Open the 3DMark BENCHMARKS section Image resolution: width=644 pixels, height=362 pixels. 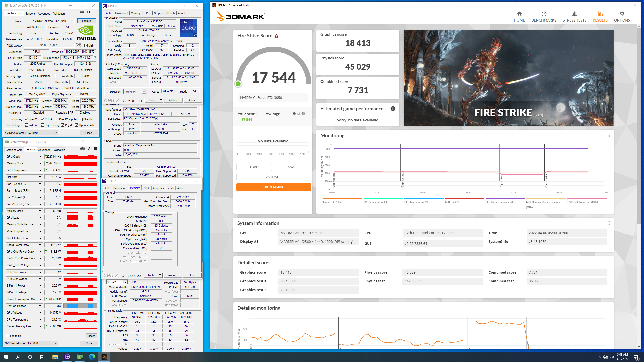pos(544,17)
